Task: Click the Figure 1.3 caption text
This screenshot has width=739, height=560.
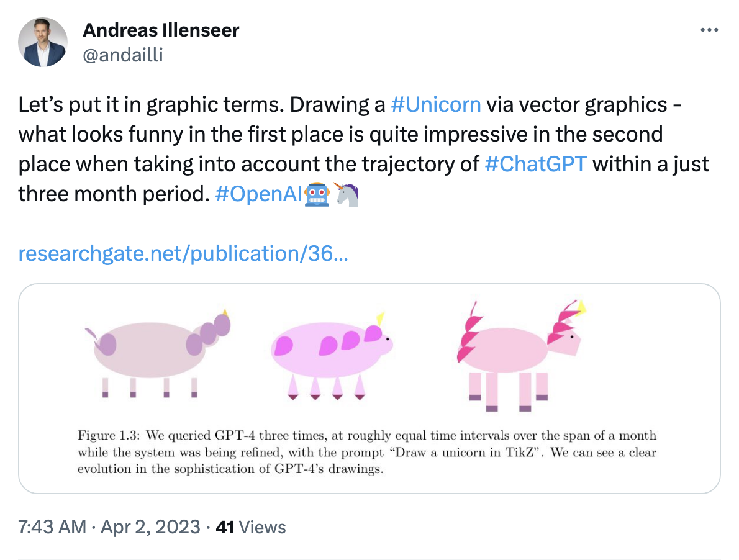Action: click(366, 452)
